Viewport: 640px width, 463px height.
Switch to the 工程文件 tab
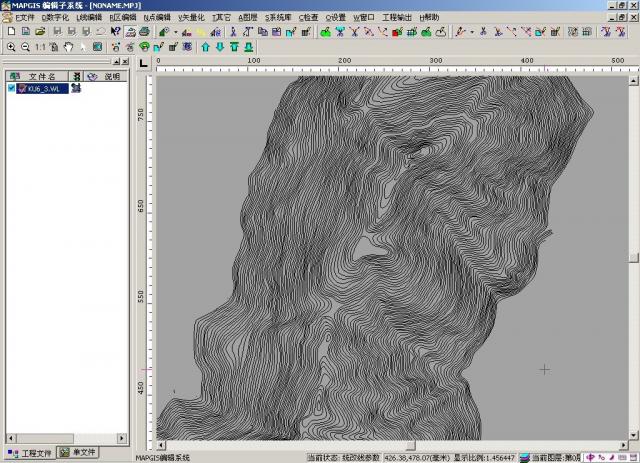(30, 452)
